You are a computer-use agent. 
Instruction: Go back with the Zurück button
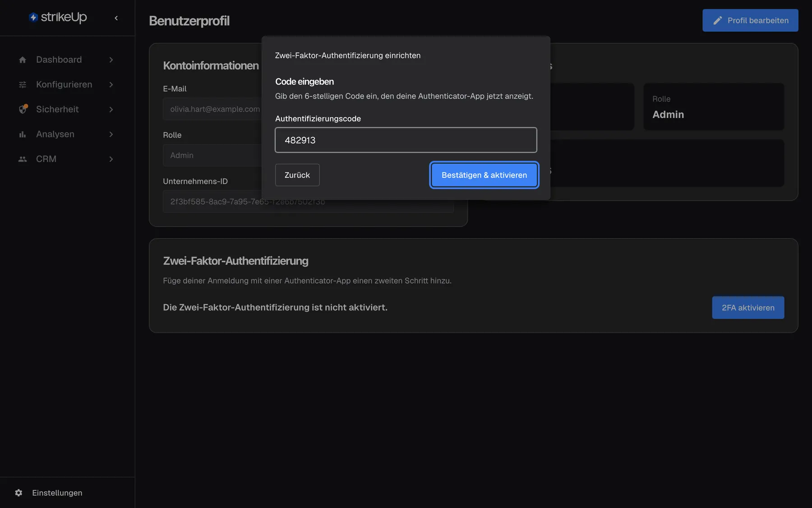tap(297, 175)
